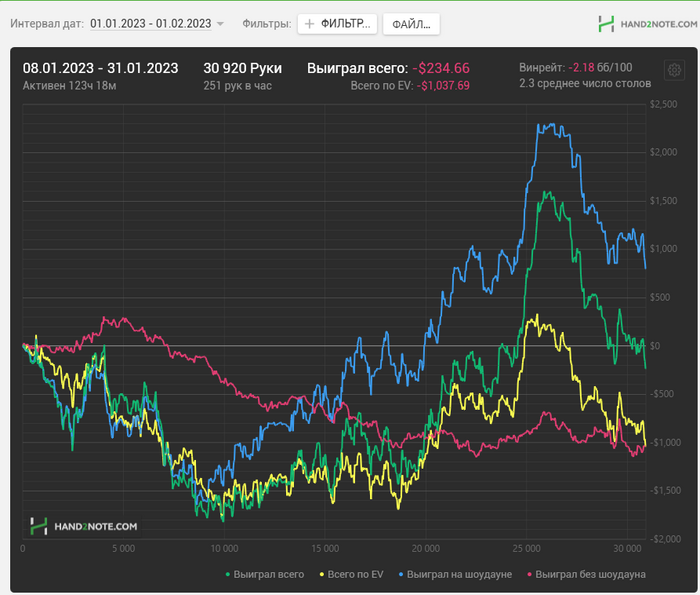Click the pink legend dot for non-showdown winnings
The image size is (700, 595).
pos(529,574)
